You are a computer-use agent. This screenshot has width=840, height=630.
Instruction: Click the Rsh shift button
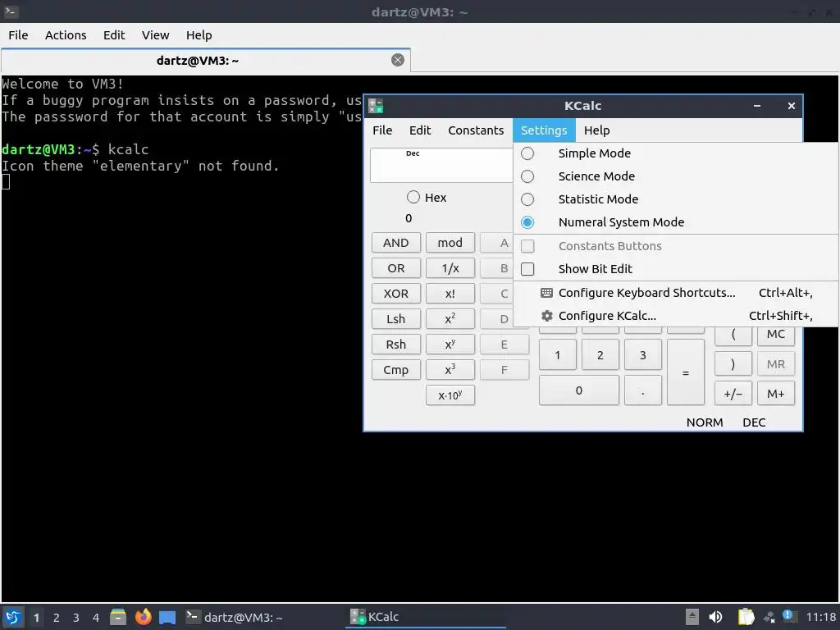(x=396, y=345)
